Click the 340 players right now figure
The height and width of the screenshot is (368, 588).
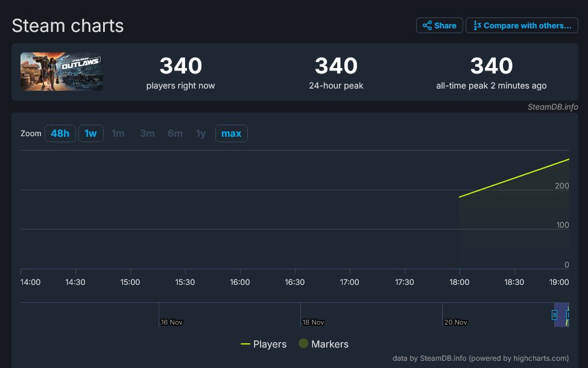(x=181, y=66)
